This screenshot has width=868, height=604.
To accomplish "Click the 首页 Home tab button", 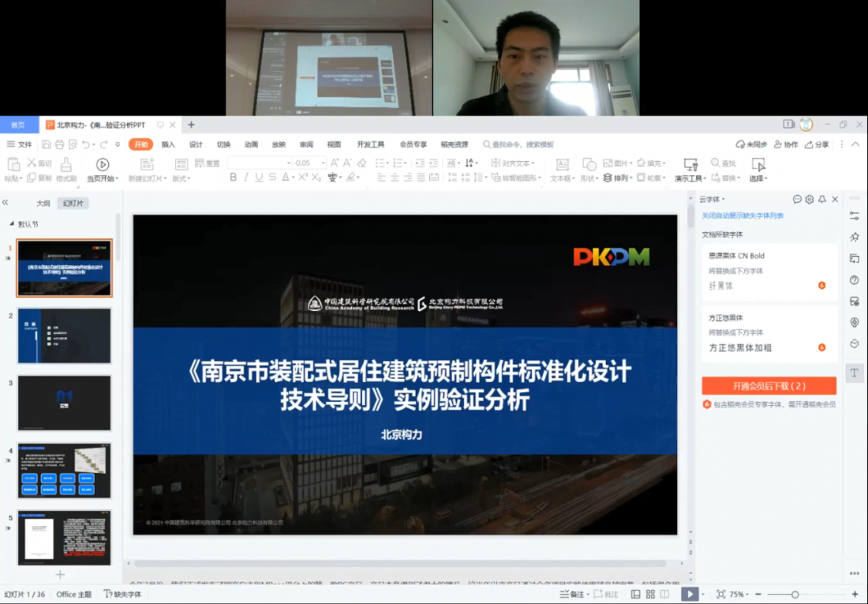I will [x=18, y=126].
